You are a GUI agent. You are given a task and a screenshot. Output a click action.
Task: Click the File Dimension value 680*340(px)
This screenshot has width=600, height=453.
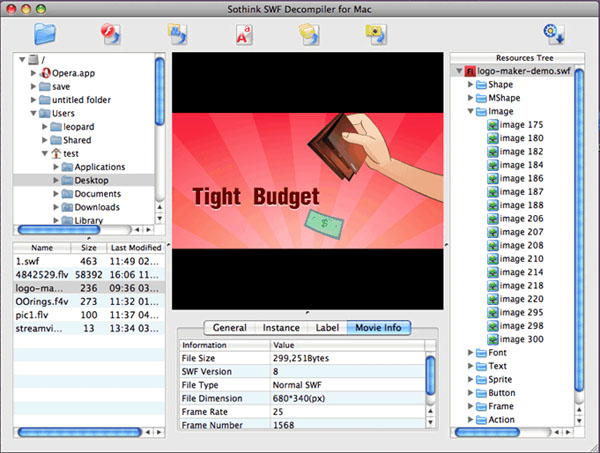click(x=298, y=399)
